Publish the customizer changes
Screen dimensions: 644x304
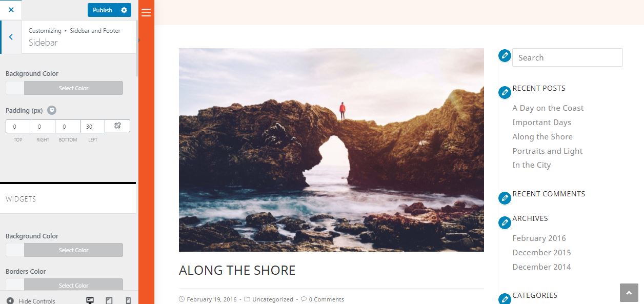103,10
